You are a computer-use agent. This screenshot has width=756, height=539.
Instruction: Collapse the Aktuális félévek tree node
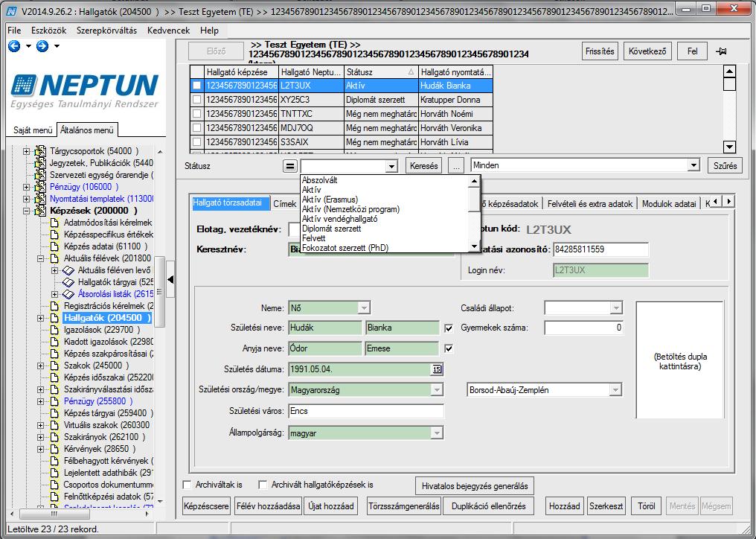coord(41,258)
